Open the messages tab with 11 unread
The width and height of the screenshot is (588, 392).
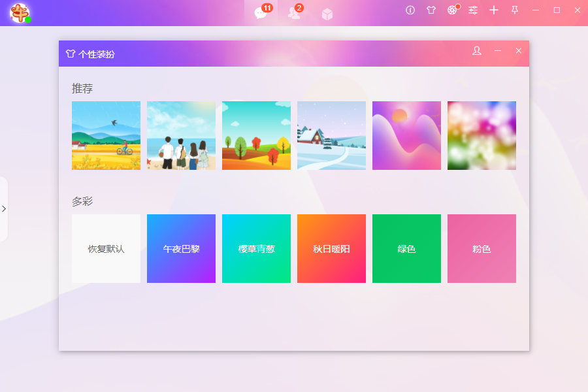[261, 12]
